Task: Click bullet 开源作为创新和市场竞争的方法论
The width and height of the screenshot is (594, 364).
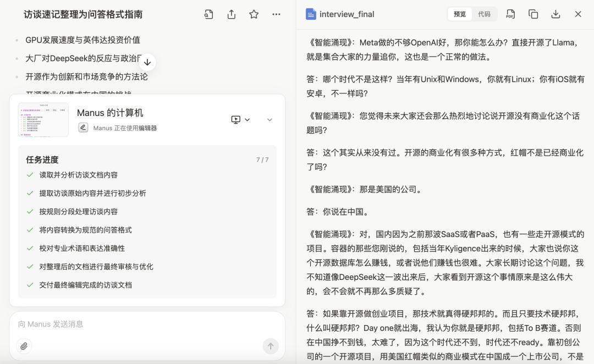Action: (86, 77)
